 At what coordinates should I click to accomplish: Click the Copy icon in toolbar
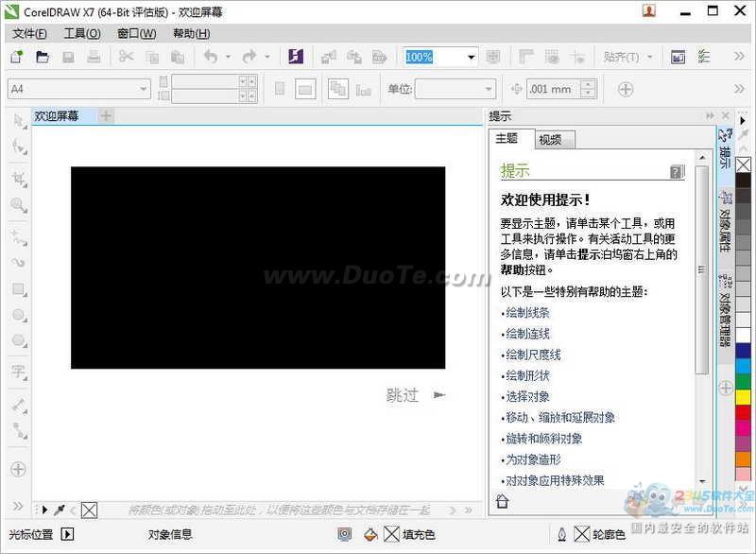pyautogui.click(x=152, y=58)
